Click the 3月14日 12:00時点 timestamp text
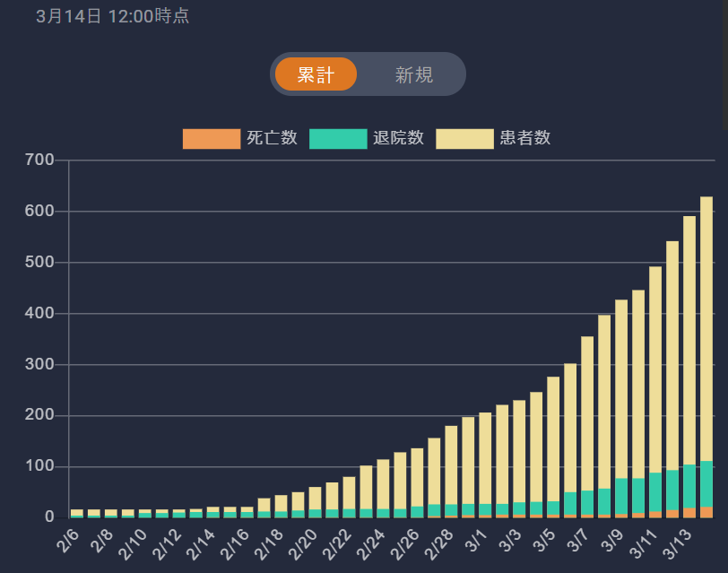 pyautogui.click(x=112, y=16)
